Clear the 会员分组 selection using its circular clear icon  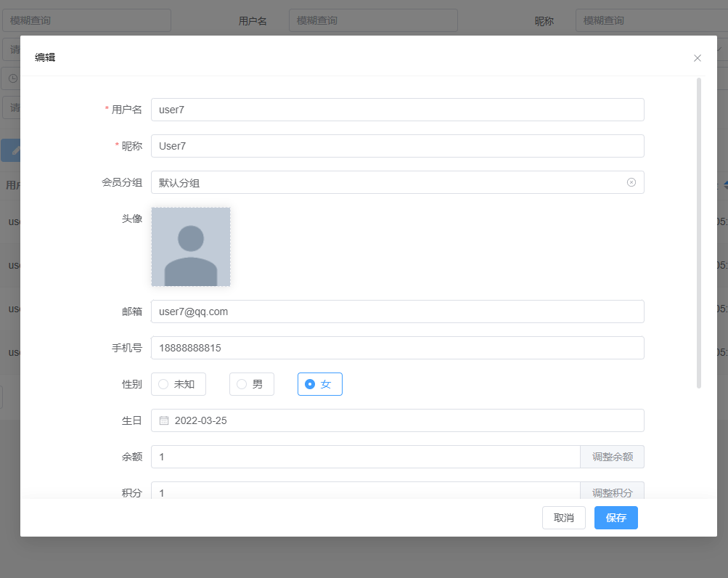630,182
